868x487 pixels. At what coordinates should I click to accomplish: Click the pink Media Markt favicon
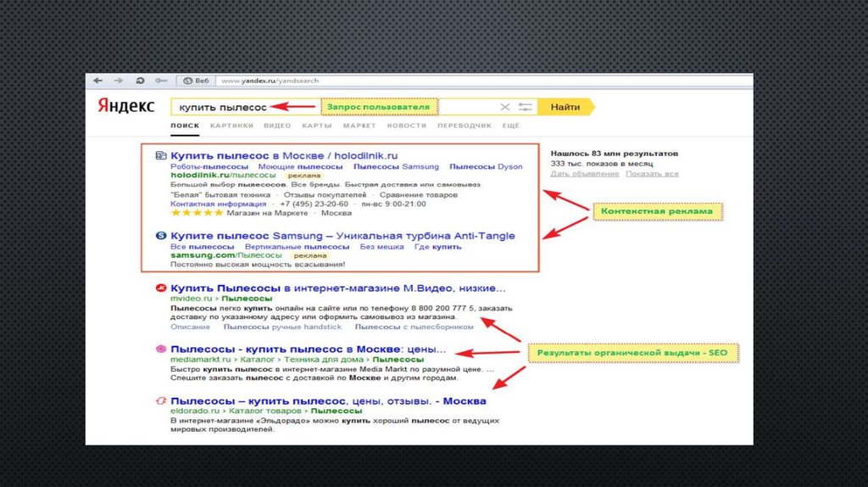pos(161,350)
